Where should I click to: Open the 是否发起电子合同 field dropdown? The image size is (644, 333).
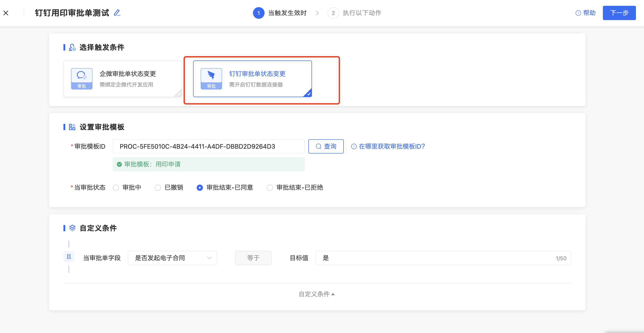click(x=173, y=258)
